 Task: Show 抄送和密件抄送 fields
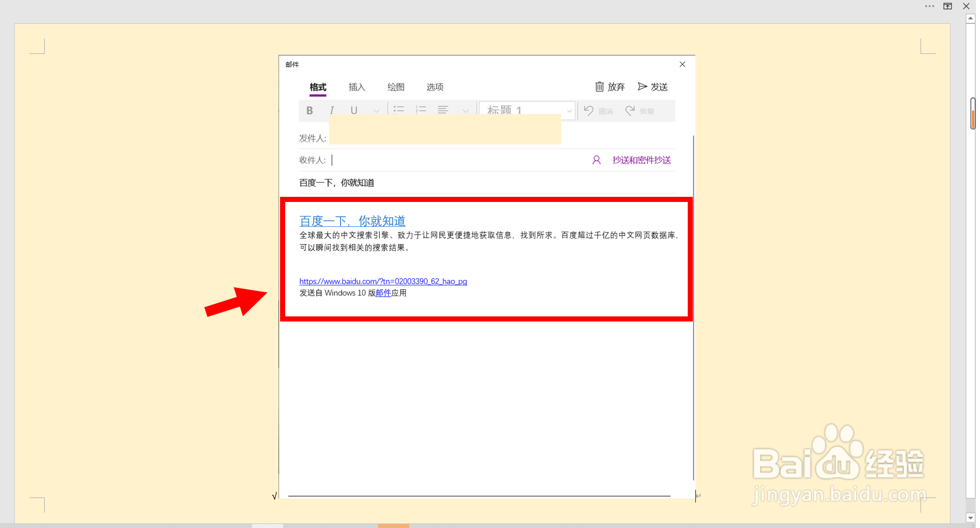[641, 160]
